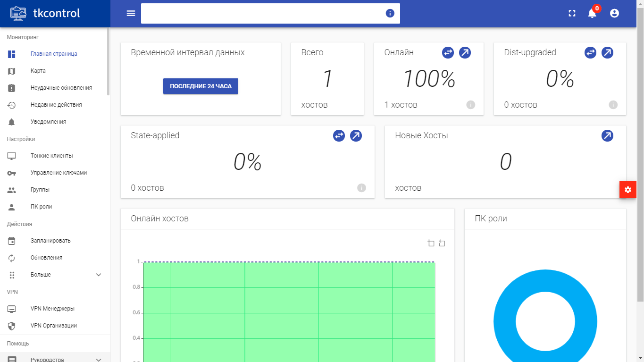Switch State-applied card view with swap icon
The height and width of the screenshot is (362, 644).
pyautogui.click(x=339, y=136)
